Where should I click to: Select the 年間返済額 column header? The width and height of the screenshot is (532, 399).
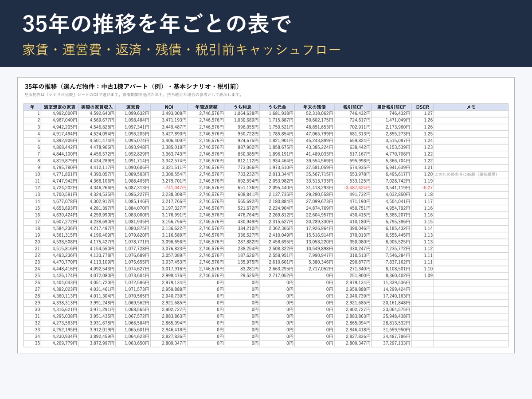tap(206, 107)
